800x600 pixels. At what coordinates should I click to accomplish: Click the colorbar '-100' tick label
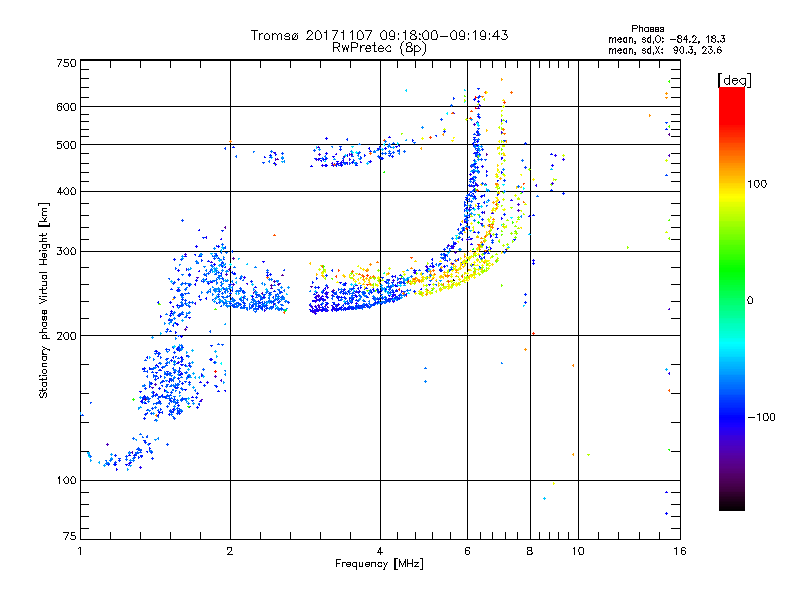[x=761, y=417]
